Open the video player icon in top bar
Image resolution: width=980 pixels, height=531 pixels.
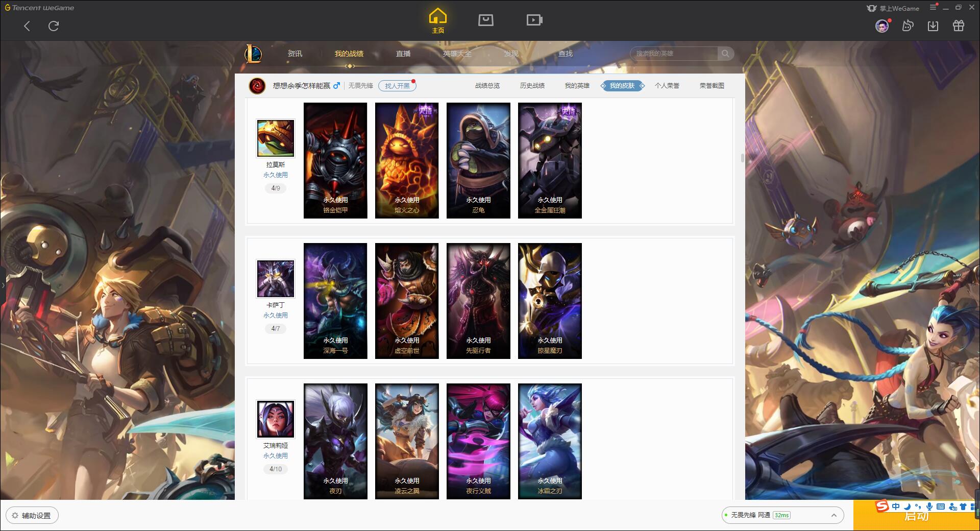click(x=534, y=20)
